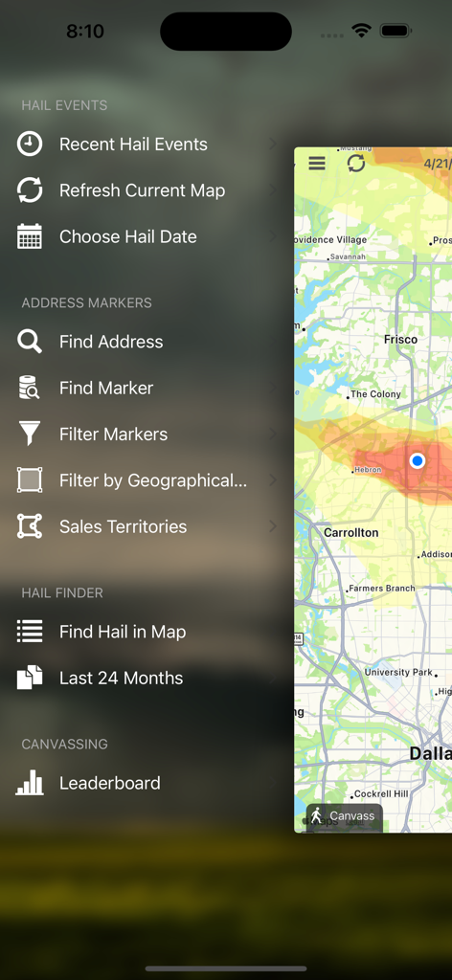Tap the list icon for Find Hail in Map
This screenshot has width=452, height=980.
(30, 632)
